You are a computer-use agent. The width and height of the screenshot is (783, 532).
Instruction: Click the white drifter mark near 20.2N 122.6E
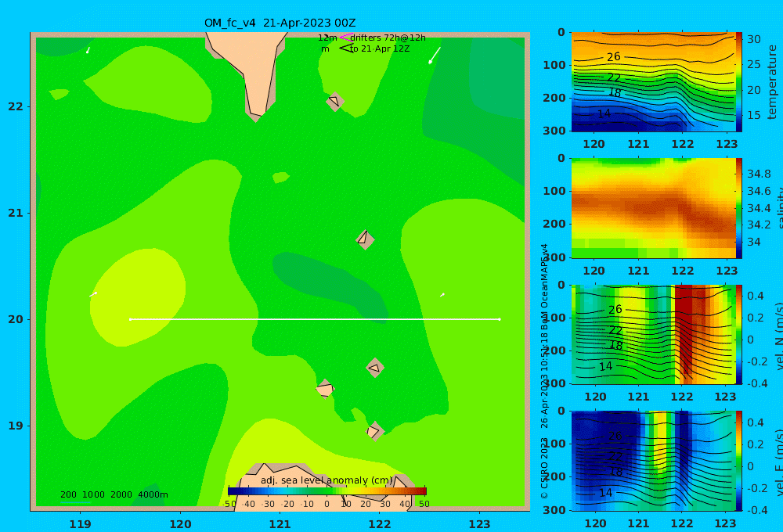442,295
